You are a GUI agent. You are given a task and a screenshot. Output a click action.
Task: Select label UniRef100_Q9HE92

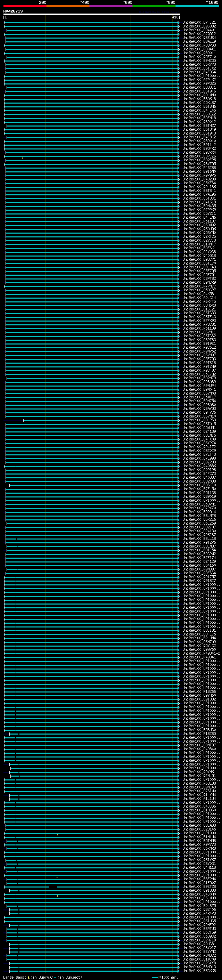click(199, 925)
